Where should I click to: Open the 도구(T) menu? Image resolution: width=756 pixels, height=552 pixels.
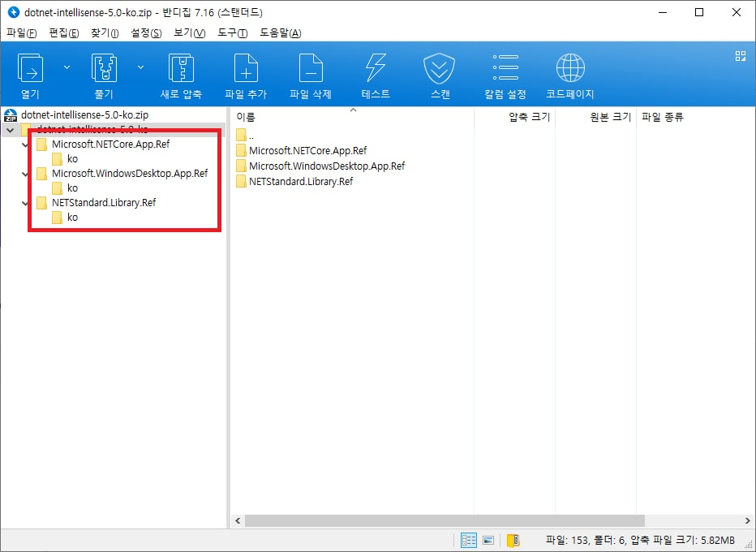point(232,32)
